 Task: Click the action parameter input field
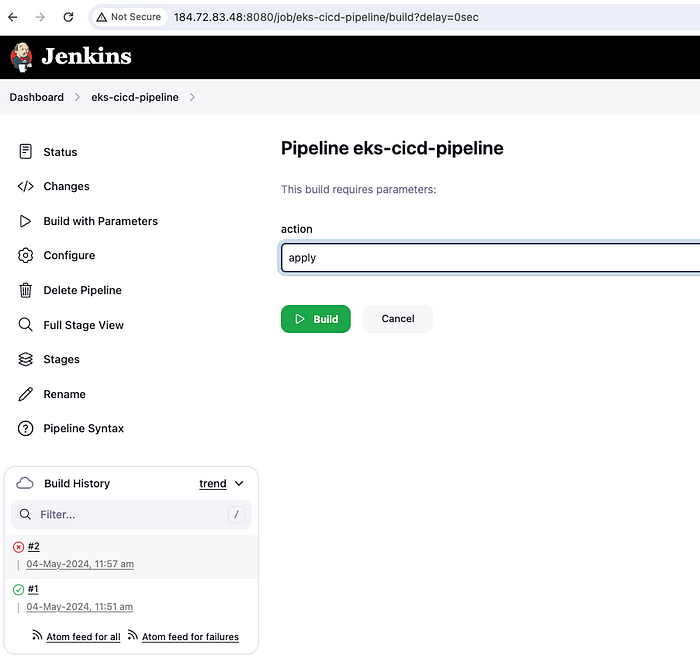(490, 258)
